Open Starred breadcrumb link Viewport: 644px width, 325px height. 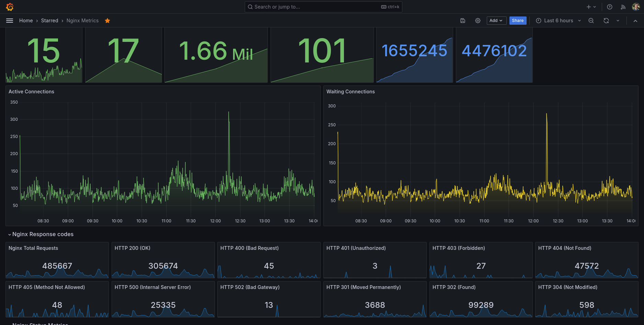tap(50, 21)
